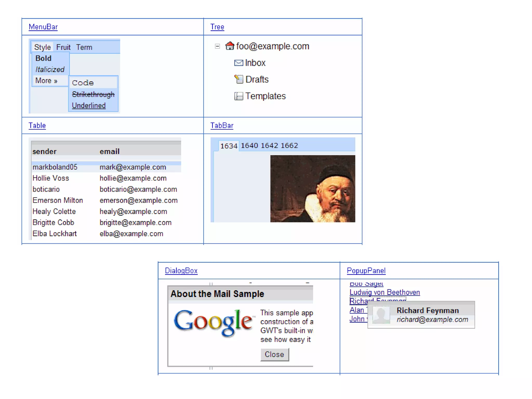This screenshot has height=399, width=532.
Task: Click the Drafts folder icon
Action: click(238, 79)
